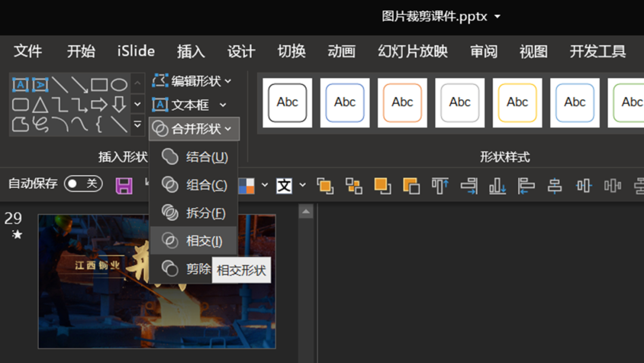Click the align top icon
The width and height of the screenshot is (644, 363).
(x=440, y=186)
